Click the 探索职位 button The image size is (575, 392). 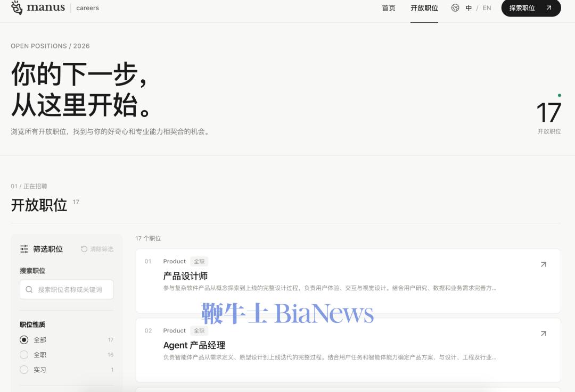click(x=531, y=7)
